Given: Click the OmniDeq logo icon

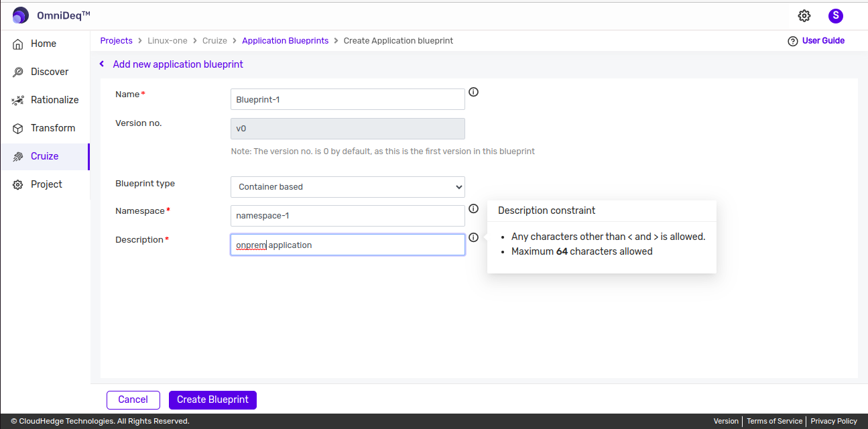Looking at the screenshot, I should 21,15.
